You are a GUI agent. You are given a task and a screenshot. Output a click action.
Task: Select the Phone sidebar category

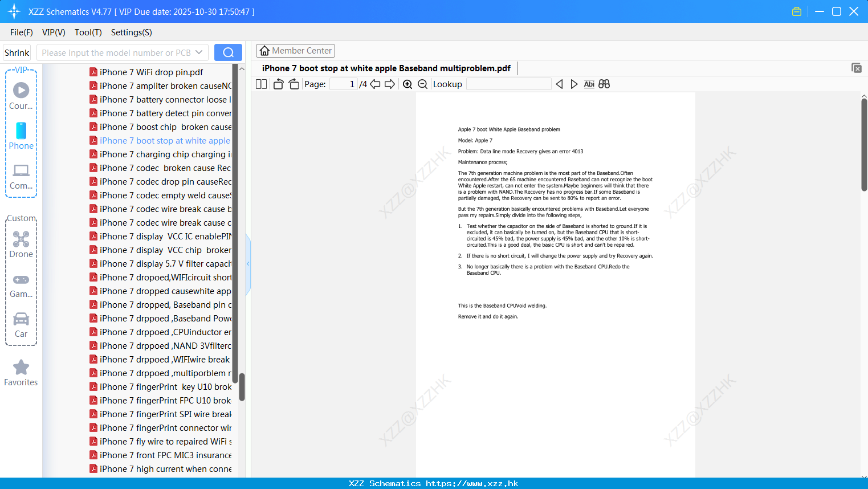(21, 136)
